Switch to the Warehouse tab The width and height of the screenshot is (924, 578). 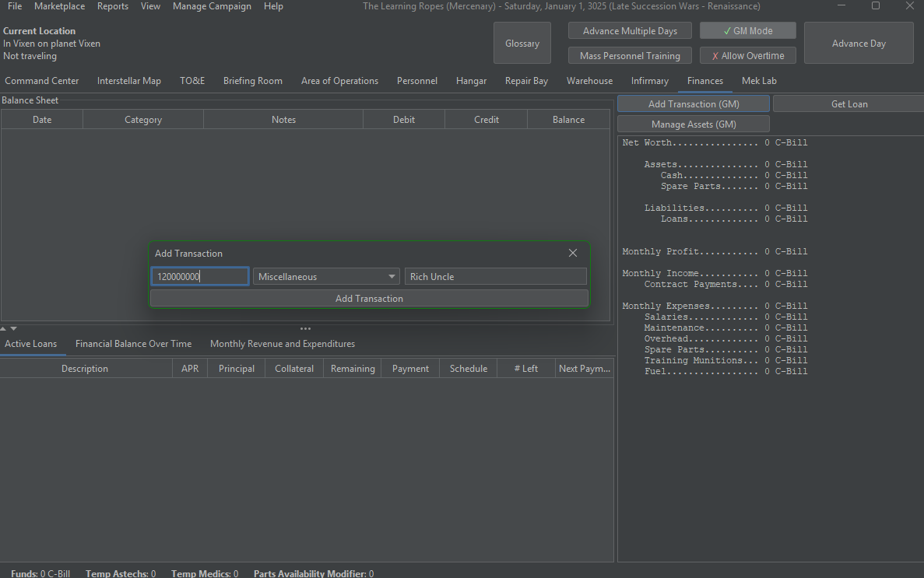[x=589, y=81]
